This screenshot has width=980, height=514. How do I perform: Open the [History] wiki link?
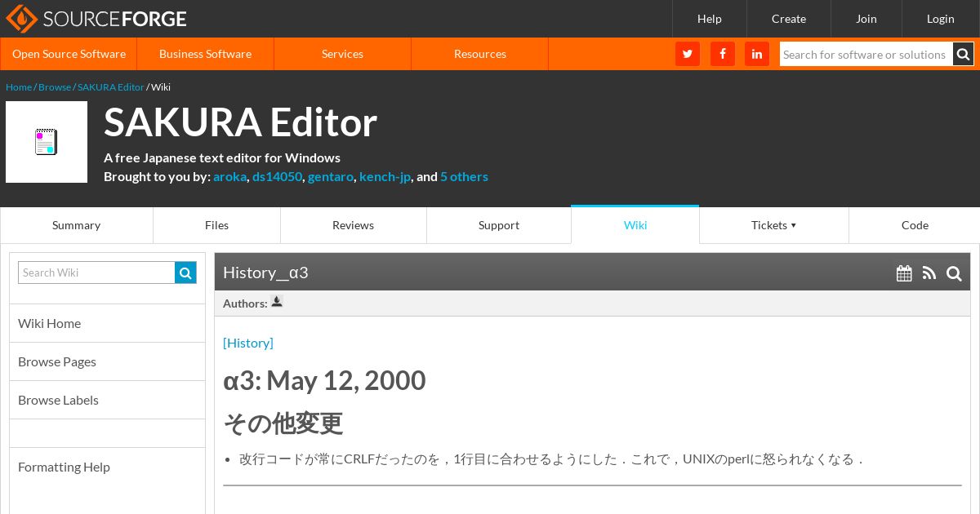tap(248, 343)
